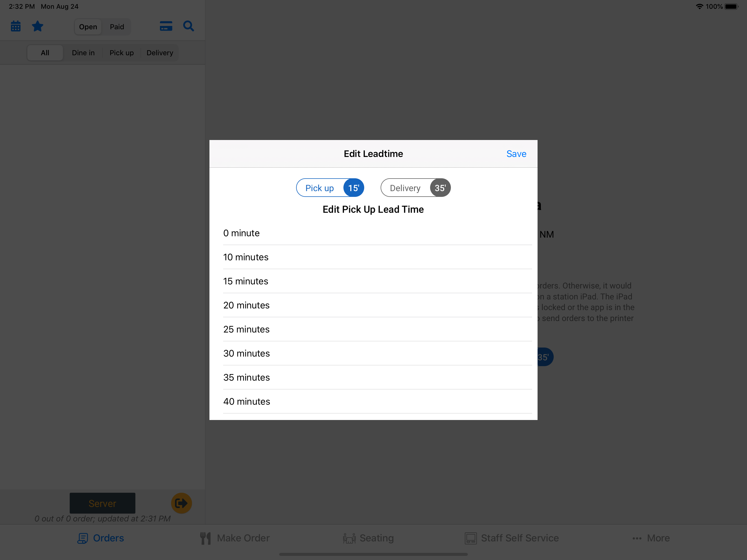Save the edited lead time
747x560 pixels.
point(516,154)
